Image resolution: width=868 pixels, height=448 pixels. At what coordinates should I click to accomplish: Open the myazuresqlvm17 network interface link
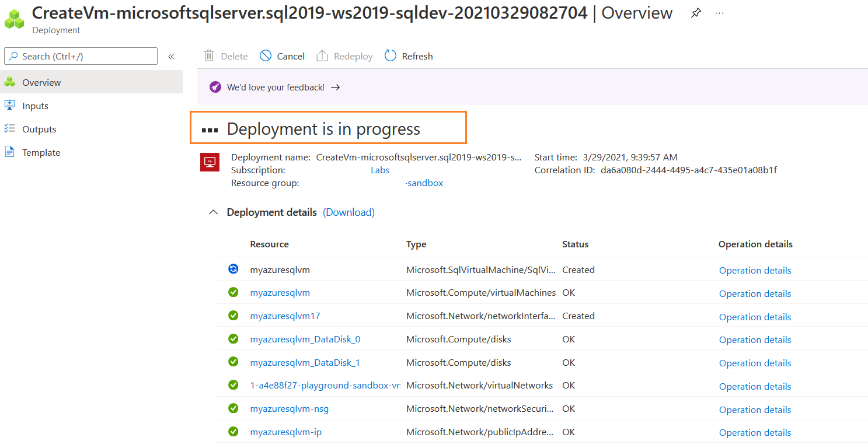coord(285,316)
